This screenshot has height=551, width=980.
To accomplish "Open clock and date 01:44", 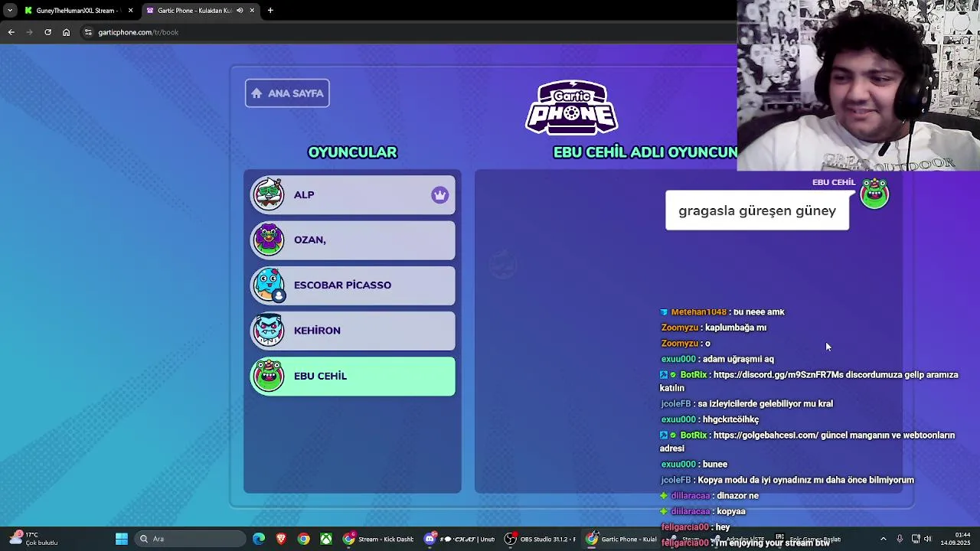I will point(955,538).
